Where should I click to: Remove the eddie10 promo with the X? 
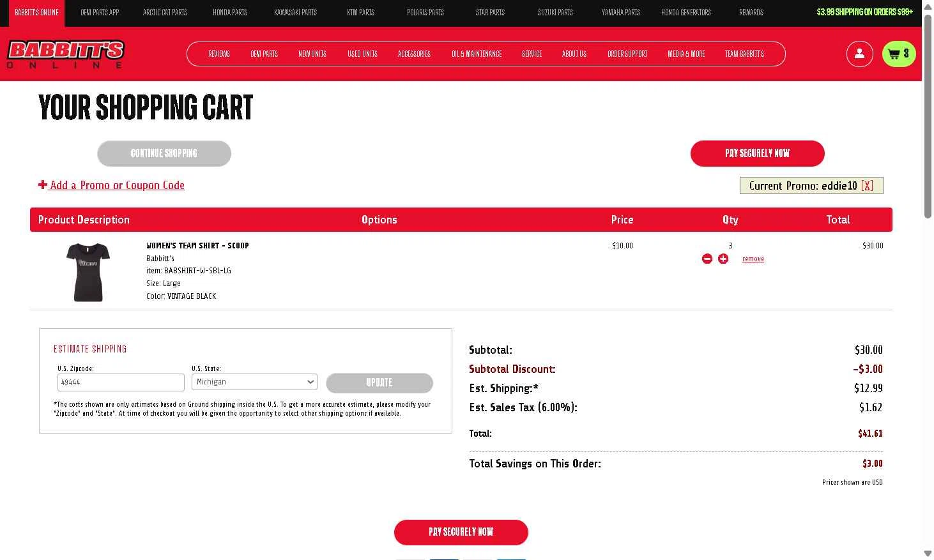(x=867, y=186)
